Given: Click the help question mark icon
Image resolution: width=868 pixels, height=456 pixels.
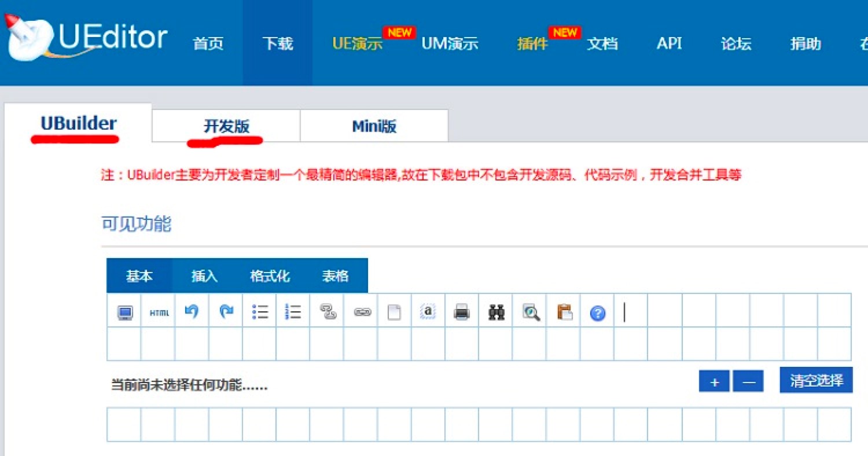Looking at the screenshot, I should 597,312.
